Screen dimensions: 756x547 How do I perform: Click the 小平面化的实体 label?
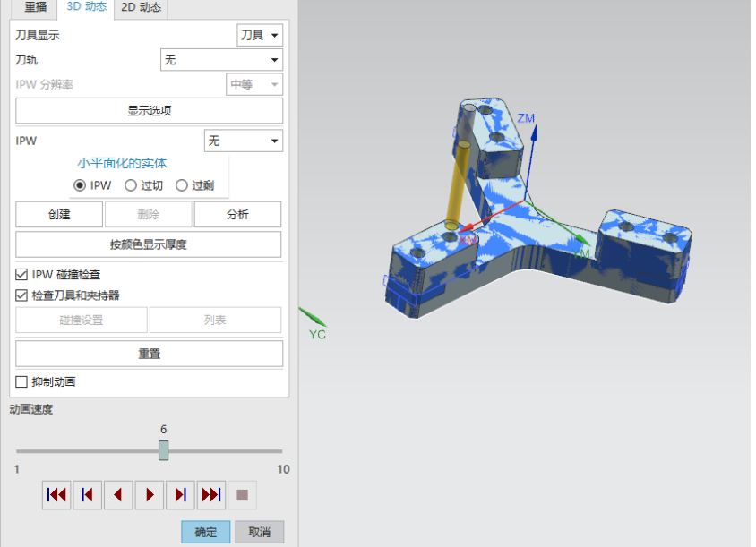point(122,163)
